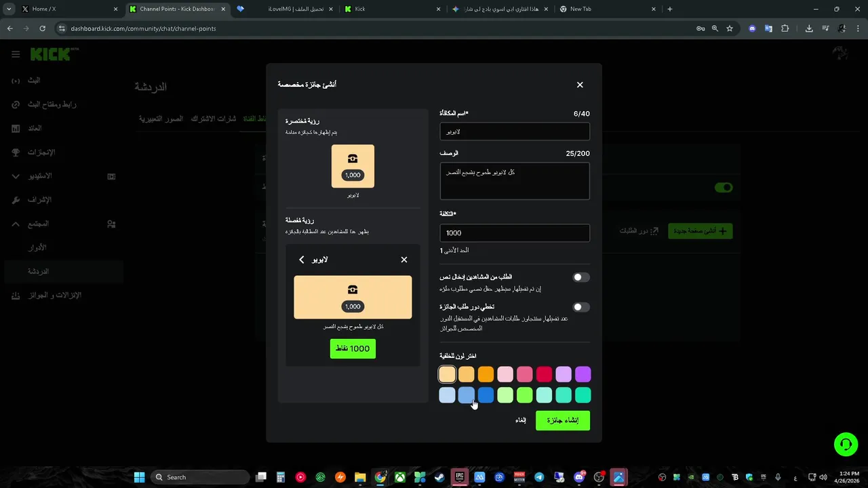Reload the page
This screenshot has height=488, width=868.
tap(42, 28)
